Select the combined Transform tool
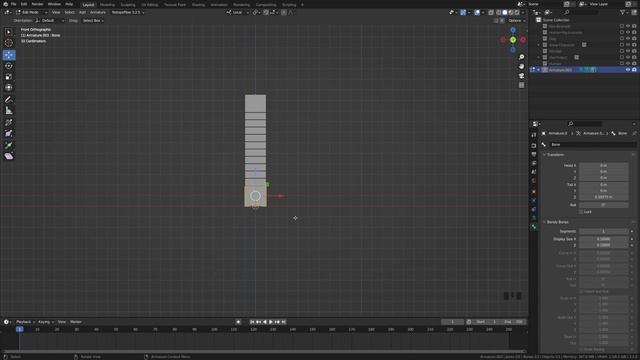640x360 pixels. pyautogui.click(x=9, y=87)
